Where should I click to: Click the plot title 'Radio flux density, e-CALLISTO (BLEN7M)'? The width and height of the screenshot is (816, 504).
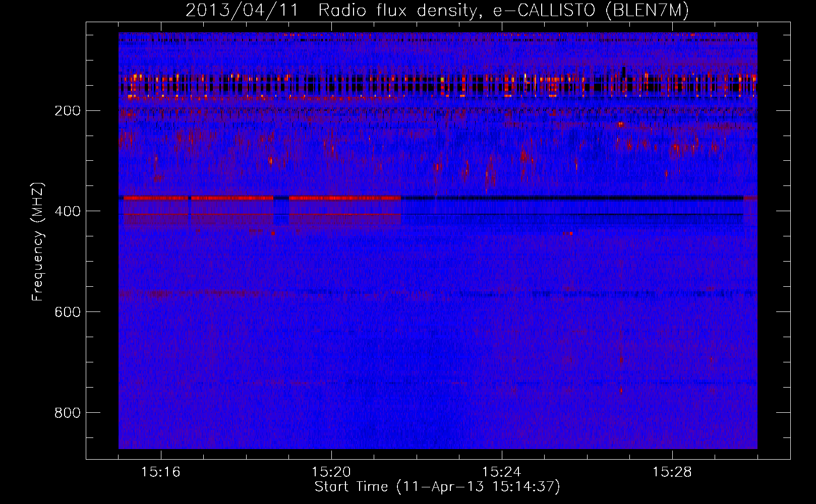coord(503,11)
